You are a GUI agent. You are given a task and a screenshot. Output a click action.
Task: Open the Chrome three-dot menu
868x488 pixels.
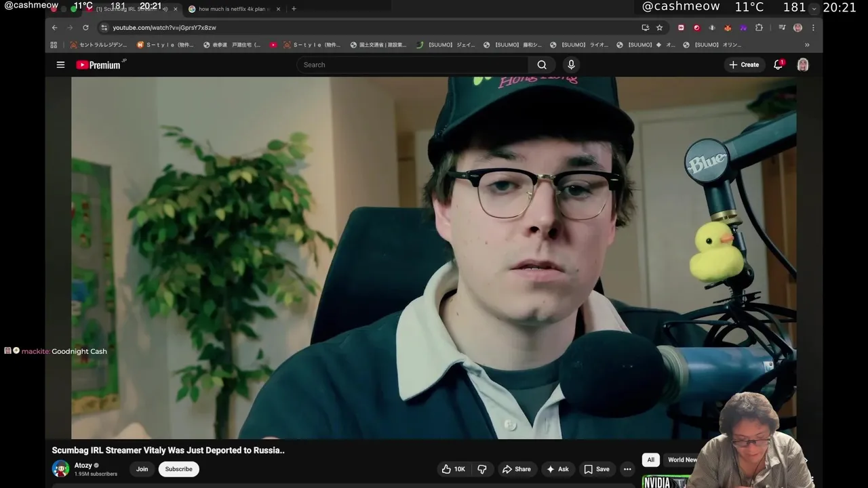click(813, 28)
